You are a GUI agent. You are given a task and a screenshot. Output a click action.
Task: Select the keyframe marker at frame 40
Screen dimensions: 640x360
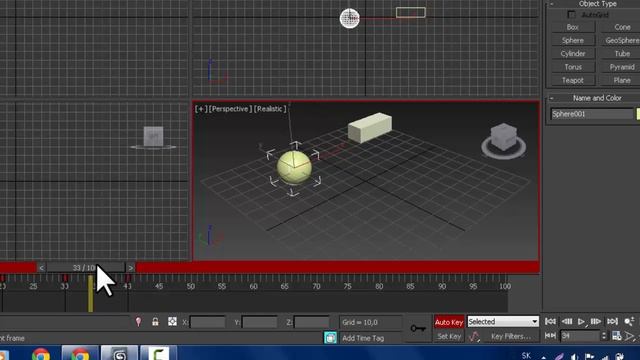click(128, 278)
